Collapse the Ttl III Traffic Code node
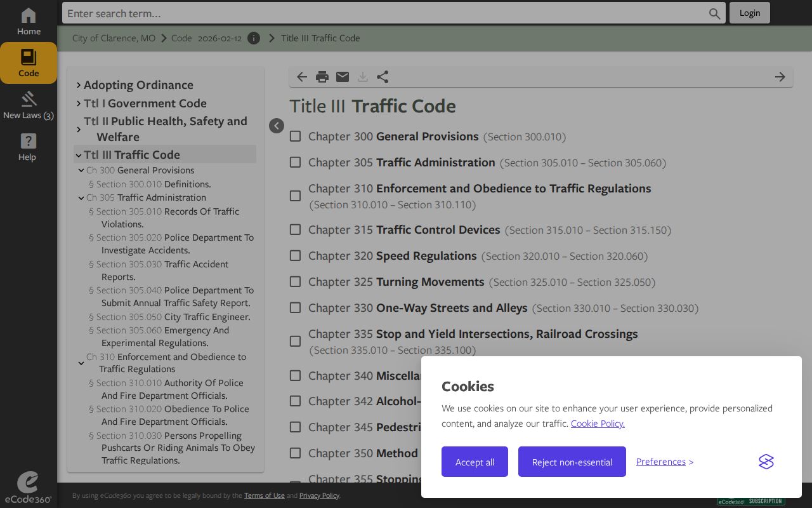Viewport: 812px width, 508px height. coord(79,155)
